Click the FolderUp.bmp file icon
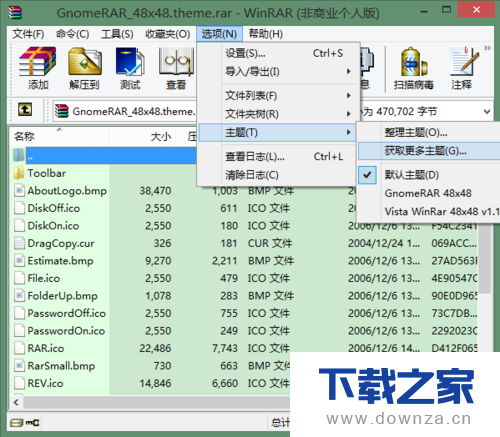Viewport: 500px width, 437px height. pos(19,296)
